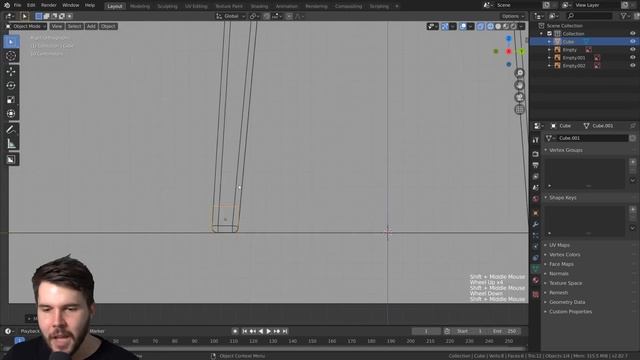Viewport: 640px width, 360px height.
Task: Toggle visibility of Empty object
Action: coord(632,49)
